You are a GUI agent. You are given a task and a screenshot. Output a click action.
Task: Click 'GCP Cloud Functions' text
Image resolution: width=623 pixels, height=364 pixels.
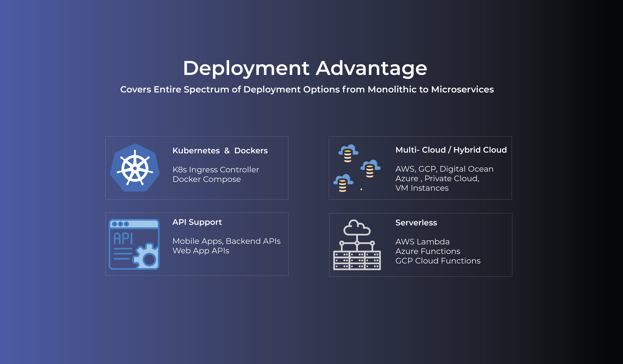(438, 261)
